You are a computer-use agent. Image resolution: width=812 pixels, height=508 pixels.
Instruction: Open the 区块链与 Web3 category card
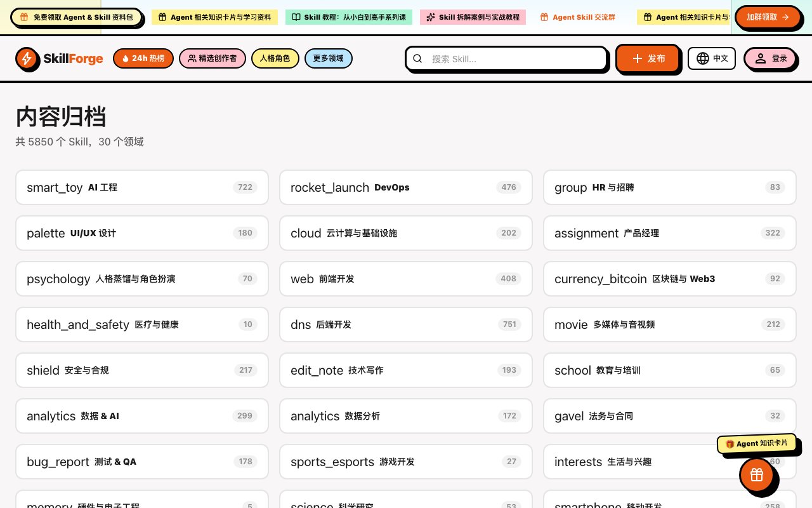[670, 279]
